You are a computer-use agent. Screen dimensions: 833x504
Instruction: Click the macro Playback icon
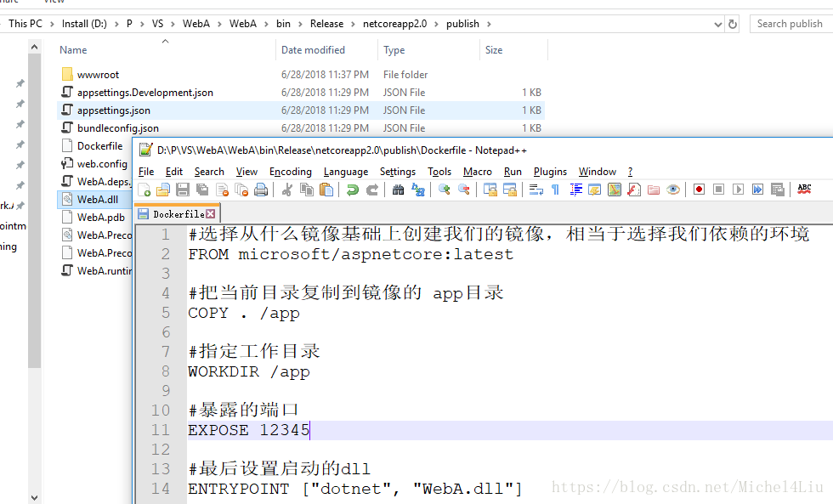pos(738,190)
